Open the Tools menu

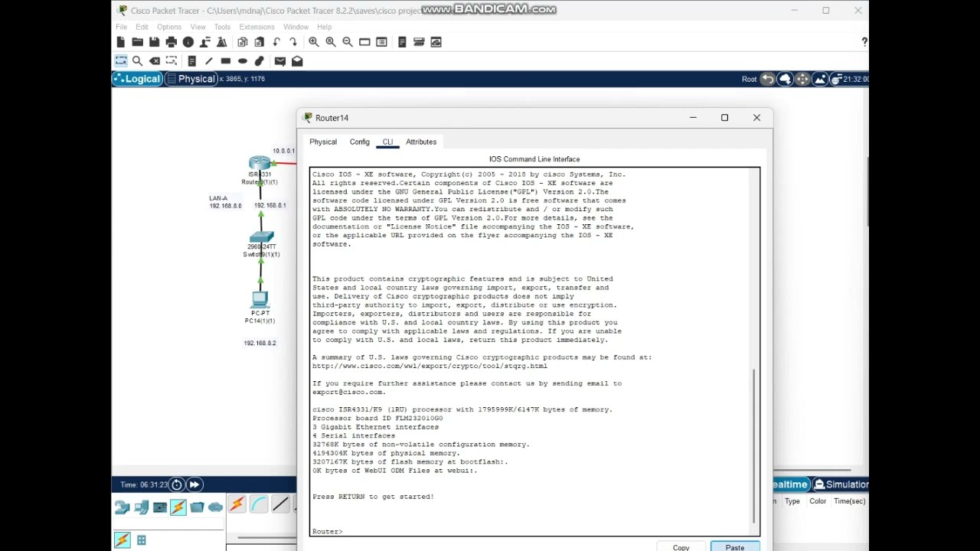coord(222,27)
